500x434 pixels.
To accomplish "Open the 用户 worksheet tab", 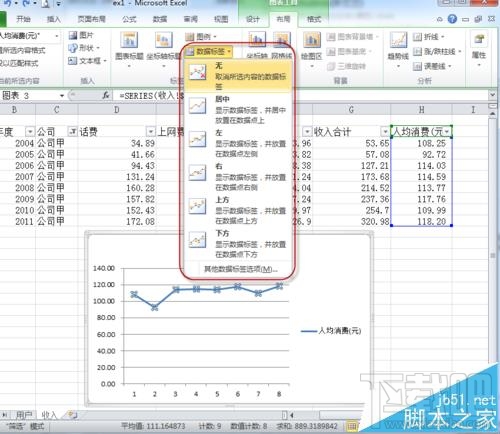I will pyautogui.click(x=24, y=415).
